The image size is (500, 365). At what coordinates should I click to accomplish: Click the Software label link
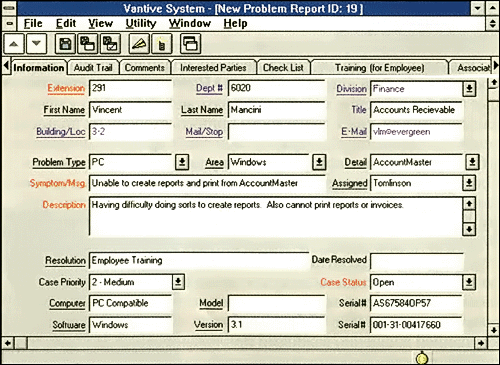tap(69, 325)
